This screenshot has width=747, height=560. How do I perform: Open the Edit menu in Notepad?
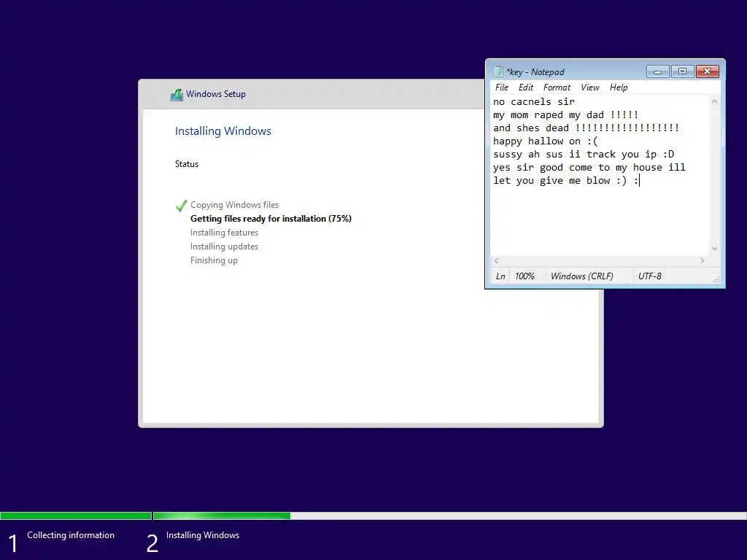(x=525, y=87)
